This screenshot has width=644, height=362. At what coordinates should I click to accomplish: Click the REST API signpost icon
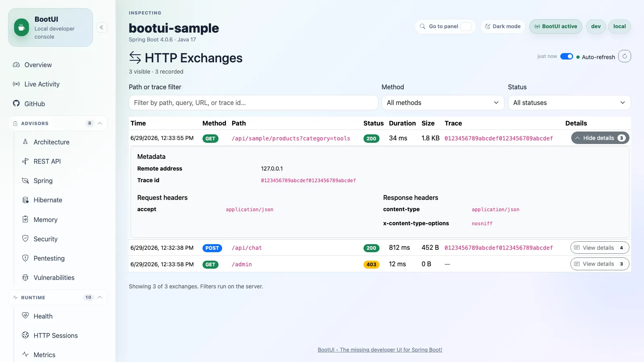25,161
